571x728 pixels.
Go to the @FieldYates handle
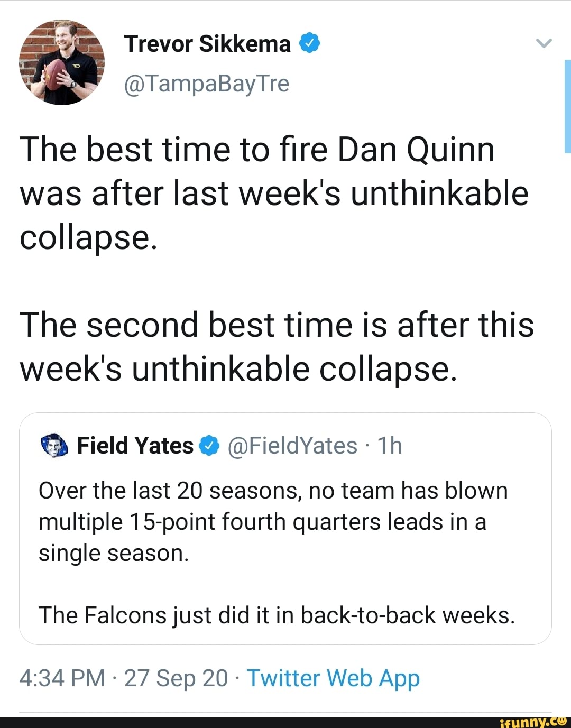[x=292, y=446]
